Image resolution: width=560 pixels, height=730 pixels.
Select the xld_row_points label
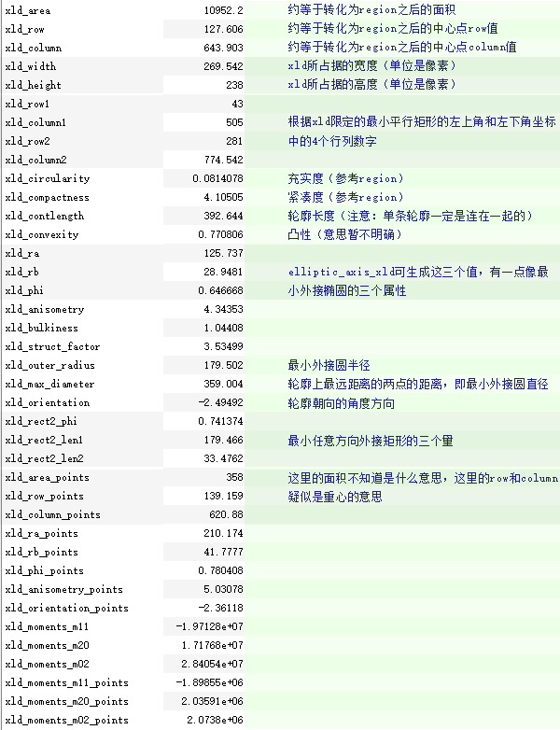(44, 496)
